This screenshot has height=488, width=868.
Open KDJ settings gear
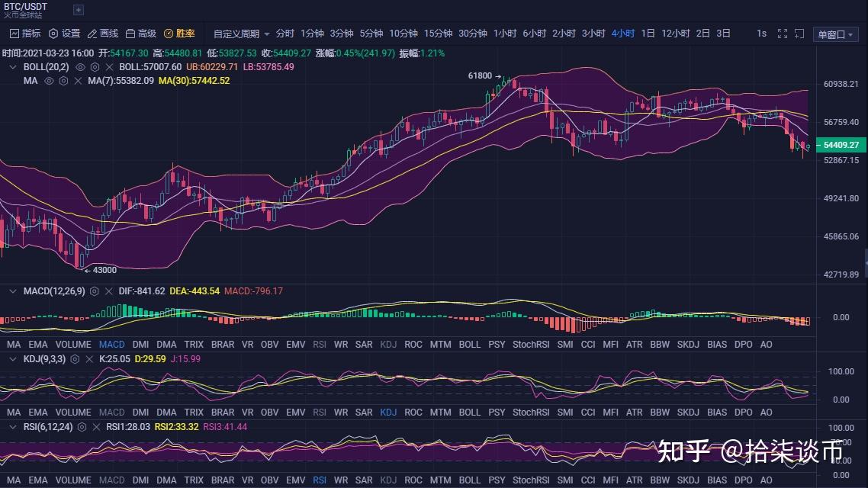[x=75, y=359]
